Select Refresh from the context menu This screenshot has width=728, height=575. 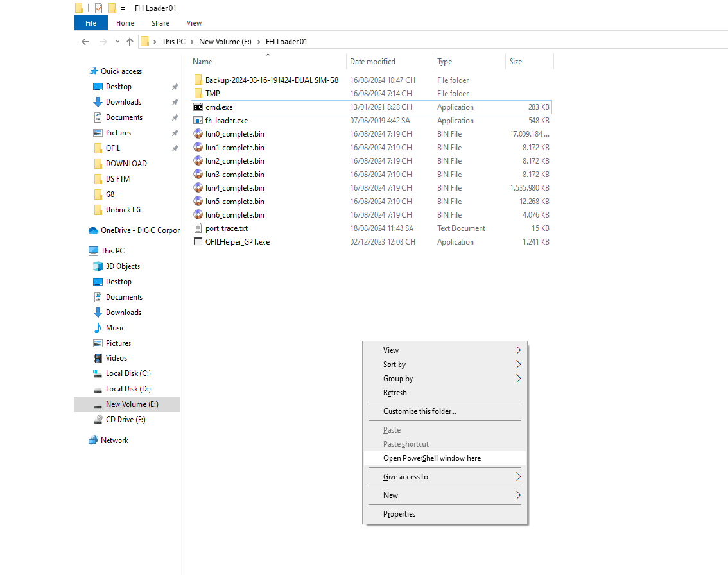coord(395,393)
